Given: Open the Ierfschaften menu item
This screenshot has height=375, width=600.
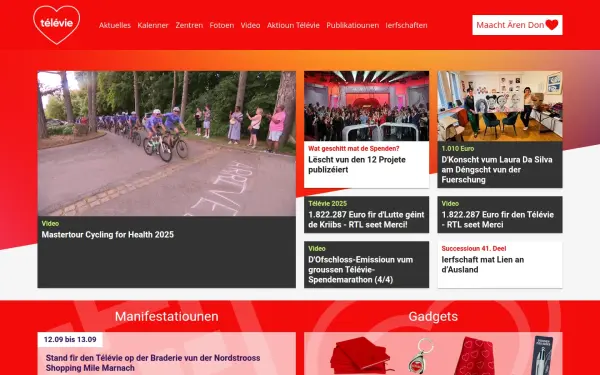Looking at the screenshot, I should [406, 25].
